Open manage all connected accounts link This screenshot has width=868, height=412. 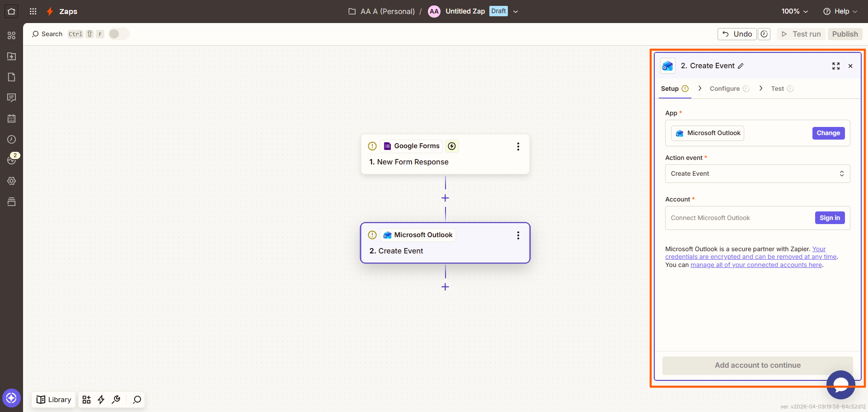756,265
